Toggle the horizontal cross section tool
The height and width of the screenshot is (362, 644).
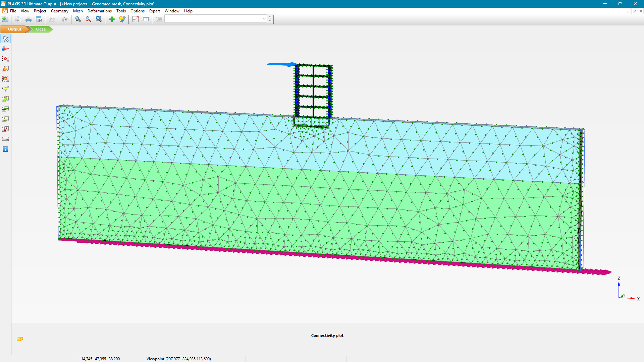(5, 109)
